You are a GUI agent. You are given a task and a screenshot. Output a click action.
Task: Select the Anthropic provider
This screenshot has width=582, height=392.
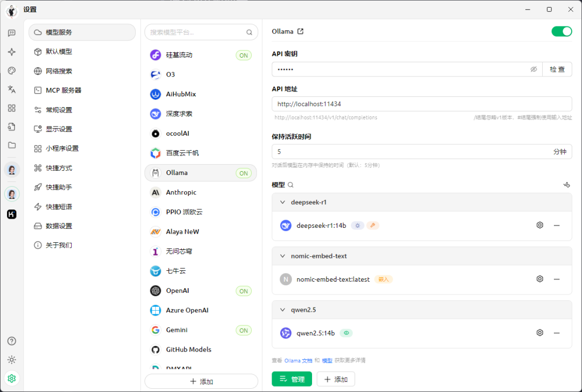[201, 192]
